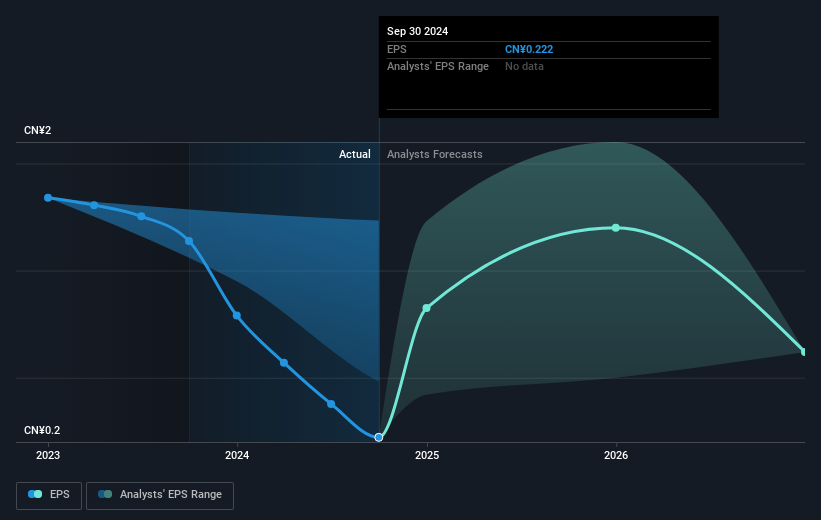Select the 2025 forecast EPS data point
This screenshot has width=821, height=520.
coord(427,308)
